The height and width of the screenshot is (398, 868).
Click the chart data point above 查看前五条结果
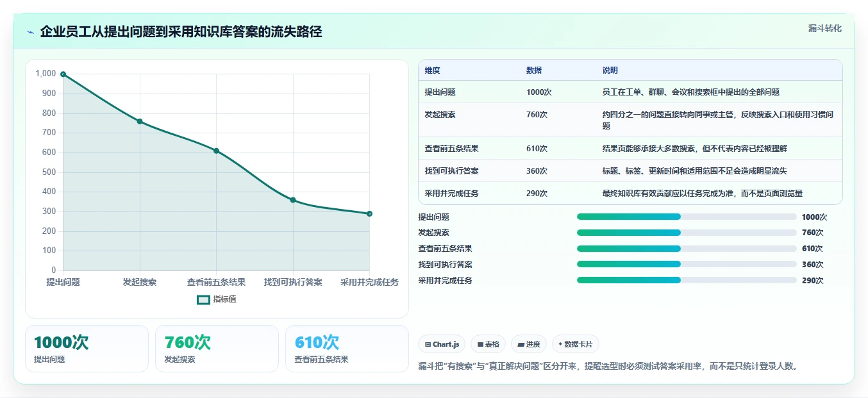click(216, 151)
